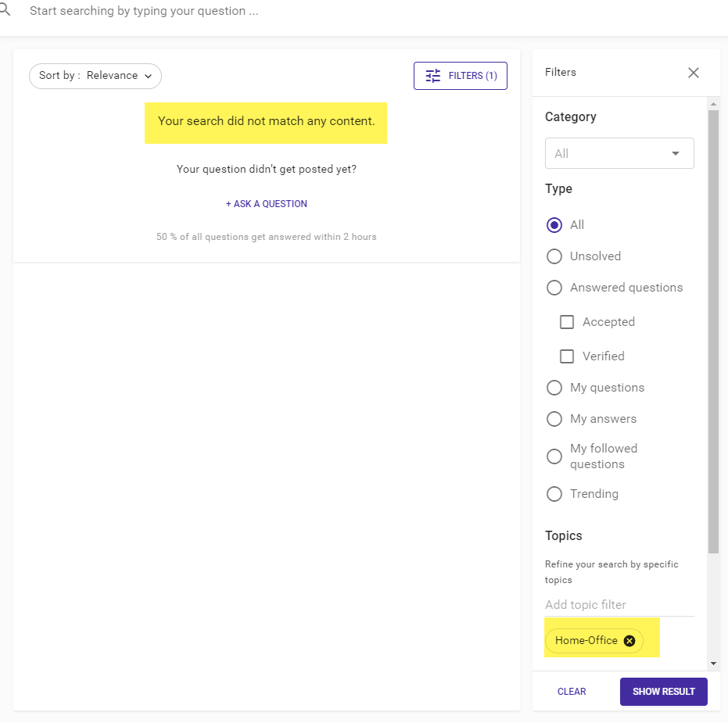728x723 pixels.
Task: Click the scrollbar down arrow
Action: point(713,664)
